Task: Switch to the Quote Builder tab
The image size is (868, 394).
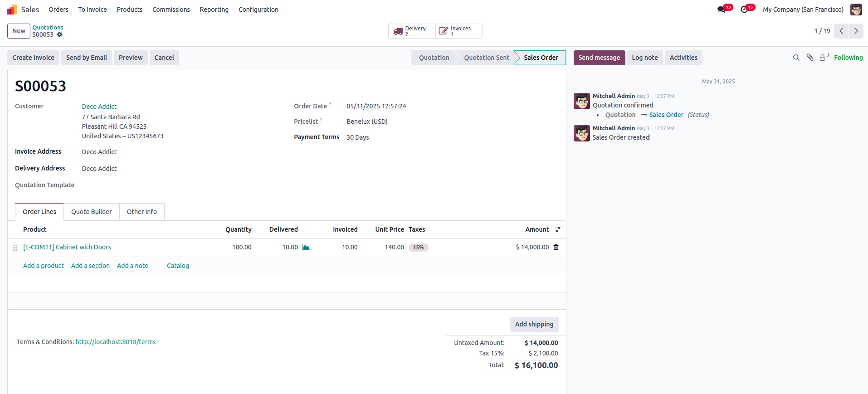Action: coord(92,212)
